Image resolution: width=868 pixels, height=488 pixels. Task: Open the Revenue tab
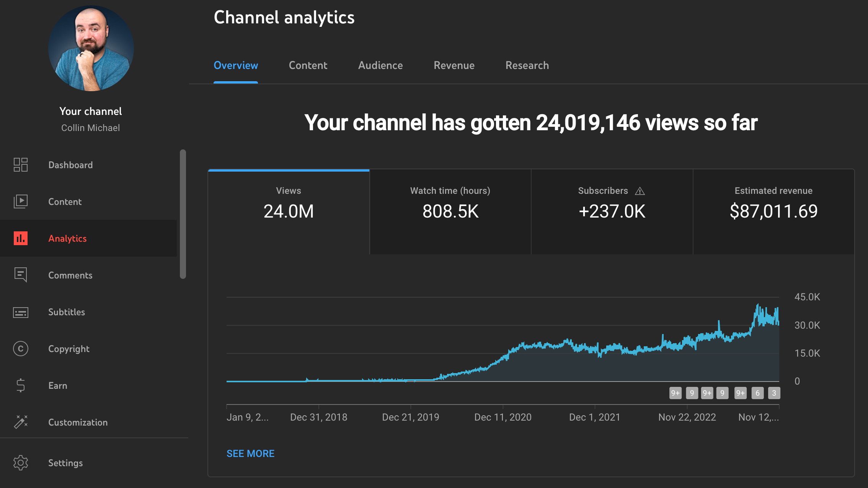coord(454,66)
